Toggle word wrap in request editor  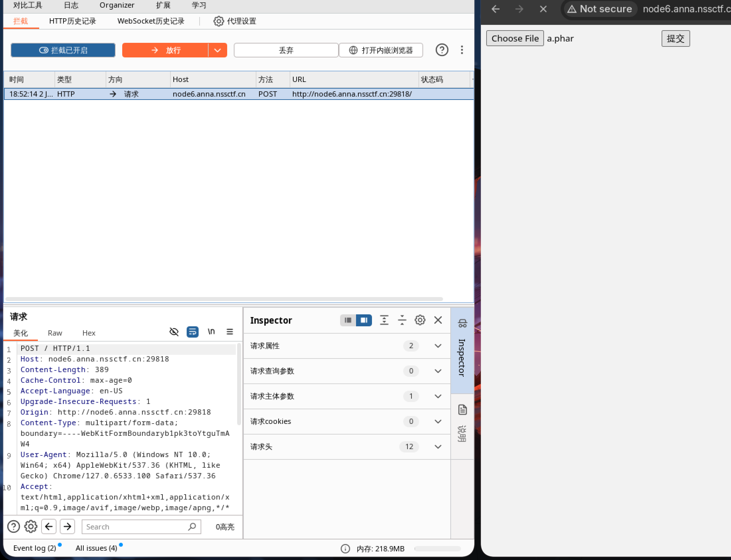point(192,332)
